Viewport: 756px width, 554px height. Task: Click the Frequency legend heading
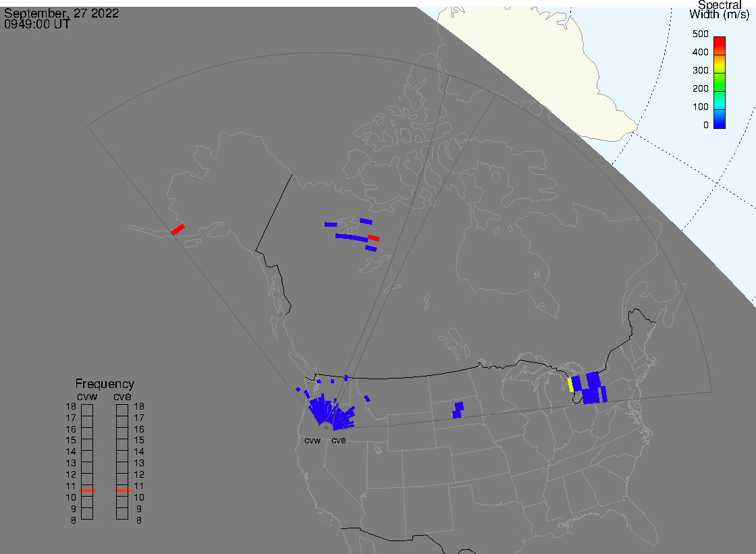click(105, 384)
